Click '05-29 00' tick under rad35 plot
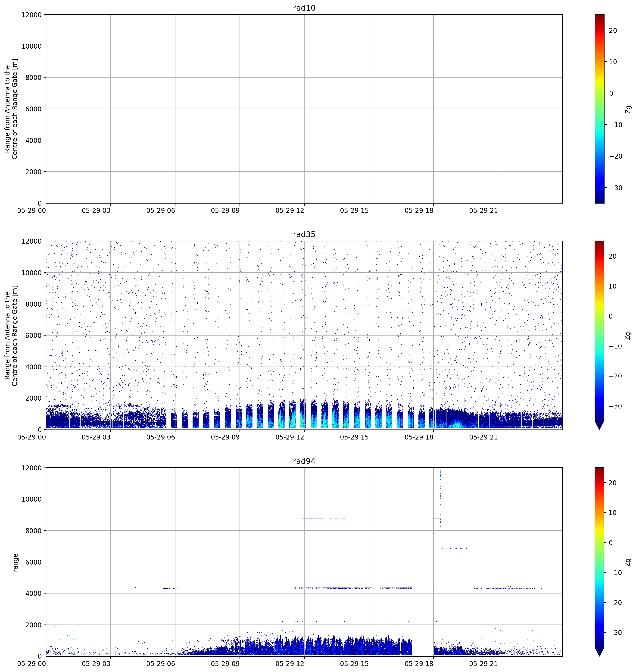The image size is (636, 672). [x=31, y=437]
